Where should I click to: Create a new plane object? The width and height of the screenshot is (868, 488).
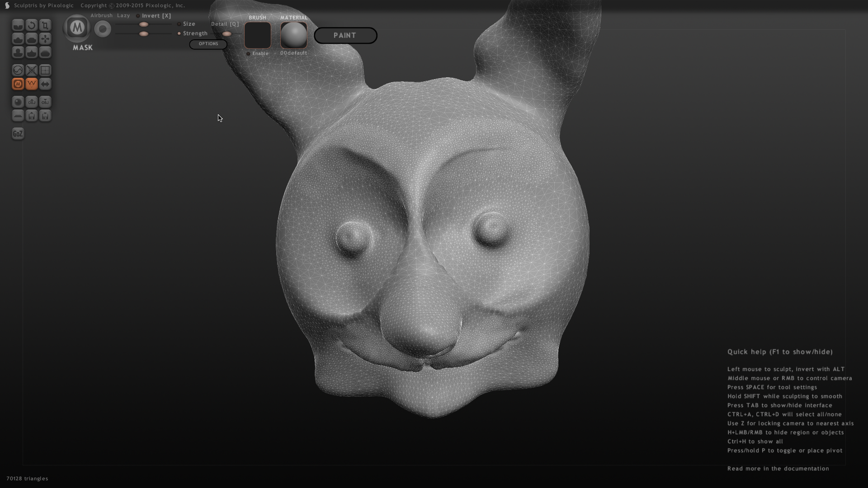point(18,116)
